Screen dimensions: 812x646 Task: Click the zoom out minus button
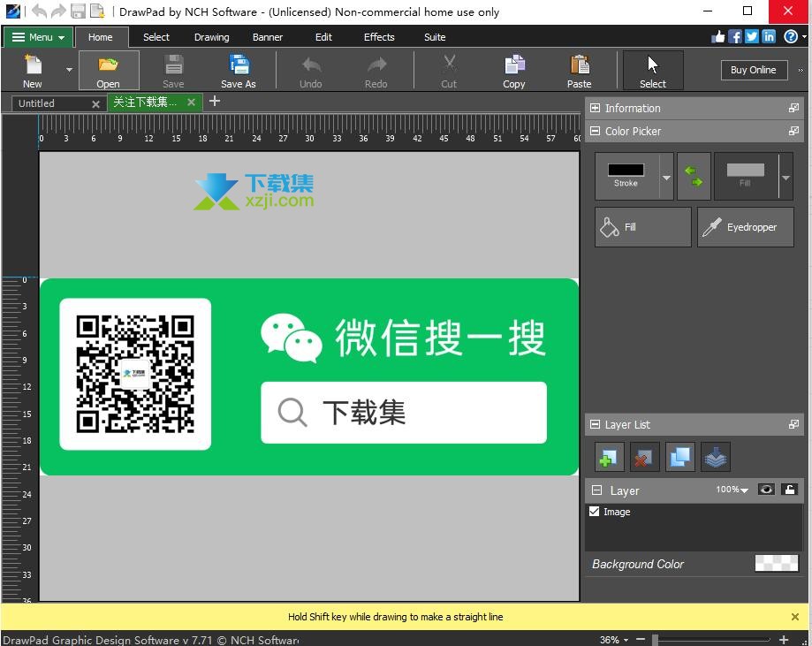[x=640, y=640]
